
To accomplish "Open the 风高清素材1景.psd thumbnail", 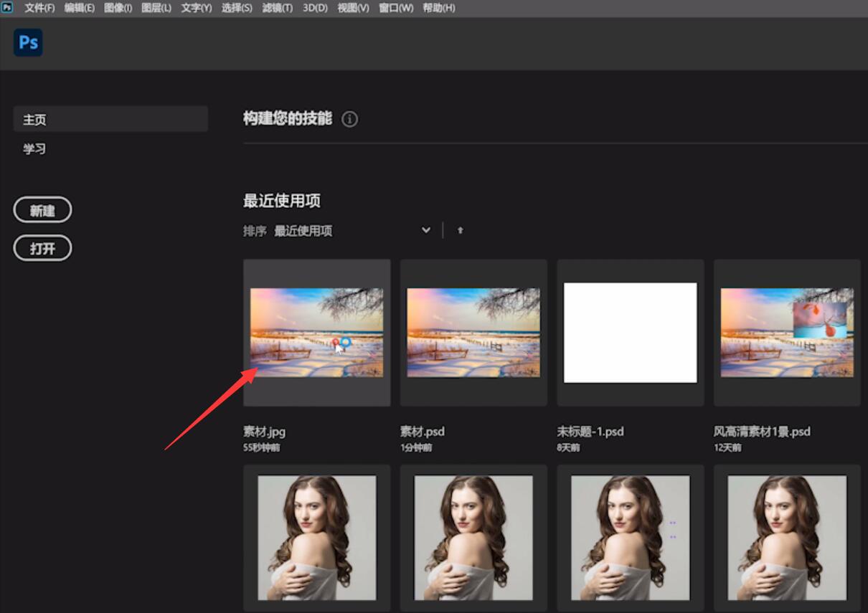I will coord(787,333).
